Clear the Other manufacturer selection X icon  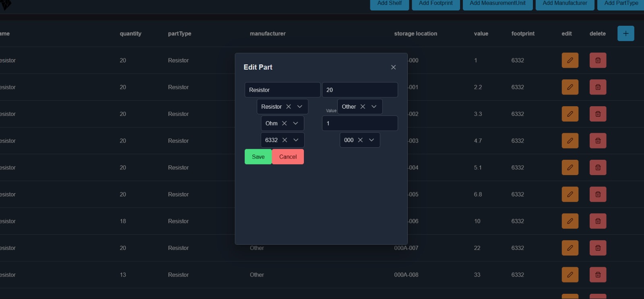pos(363,107)
